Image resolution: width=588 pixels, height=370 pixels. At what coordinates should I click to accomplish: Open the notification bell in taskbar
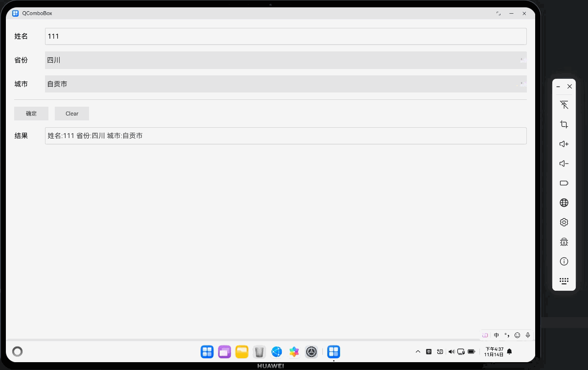(509, 351)
